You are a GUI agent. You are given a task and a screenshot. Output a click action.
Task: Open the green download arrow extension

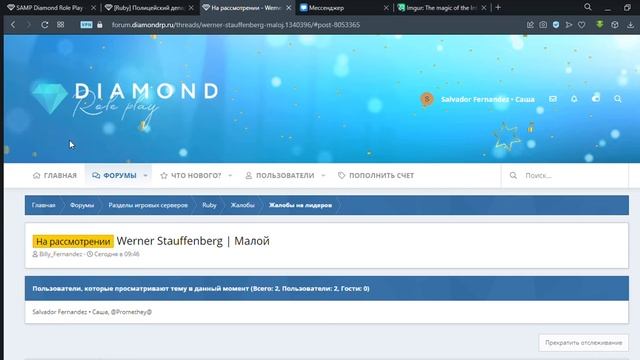tap(600, 24)
